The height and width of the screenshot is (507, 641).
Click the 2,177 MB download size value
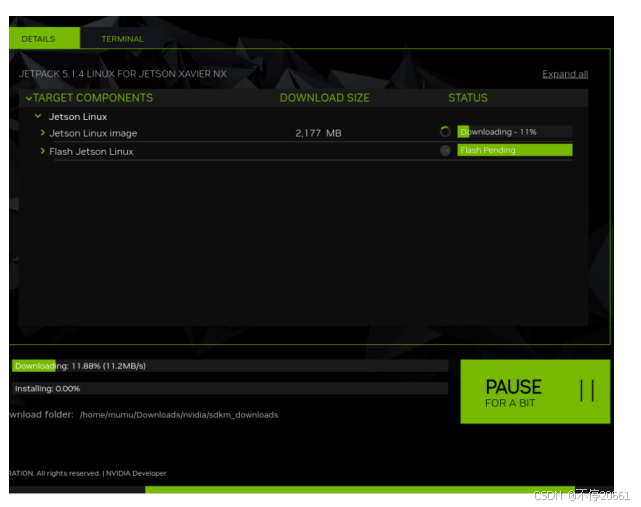[318, 133]
